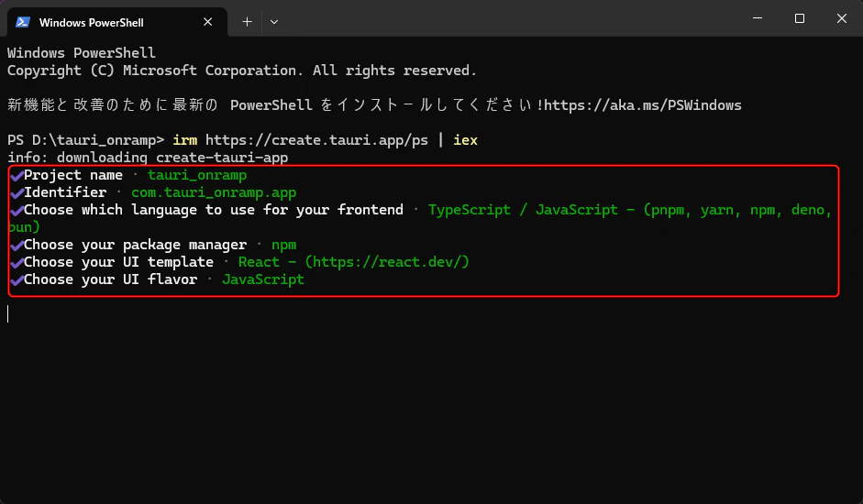Screen dimensions: 863x504
Task: Maximize the terminal window
Action: 800,18
